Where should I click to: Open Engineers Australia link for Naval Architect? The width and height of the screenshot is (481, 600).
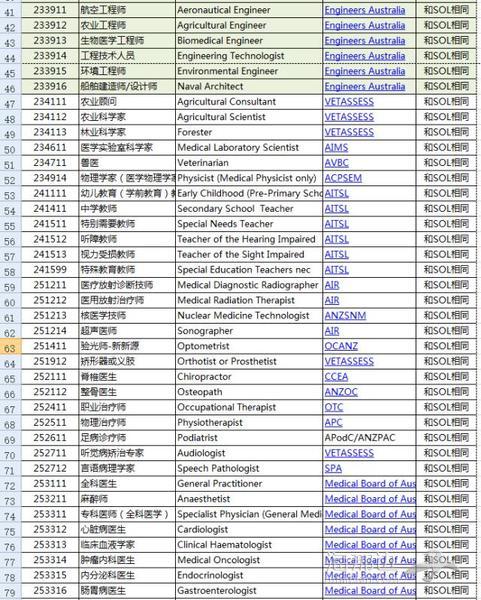tap(365, 86)
